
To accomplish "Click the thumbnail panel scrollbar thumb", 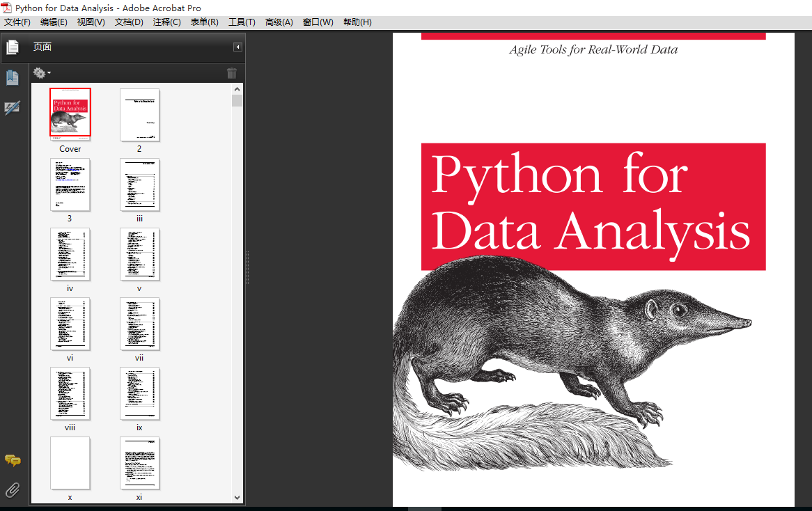I will coord(237,100).
